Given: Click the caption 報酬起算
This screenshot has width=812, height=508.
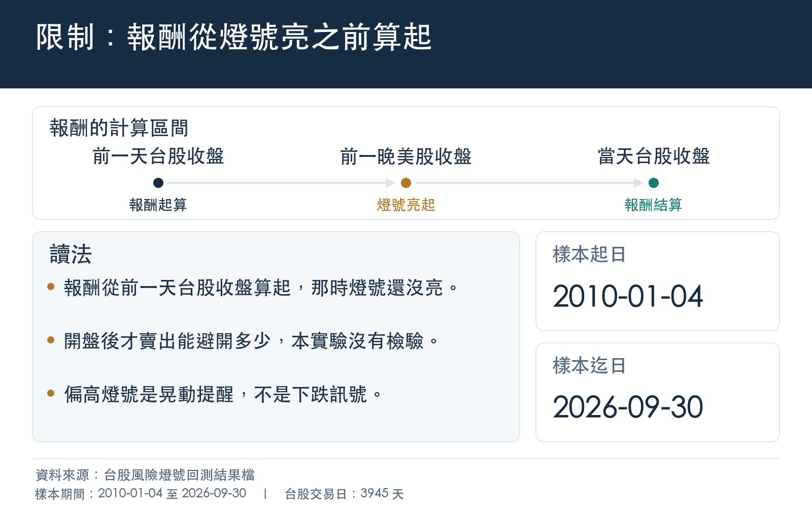Looking at the screenshot, I should tap(158, 205).
